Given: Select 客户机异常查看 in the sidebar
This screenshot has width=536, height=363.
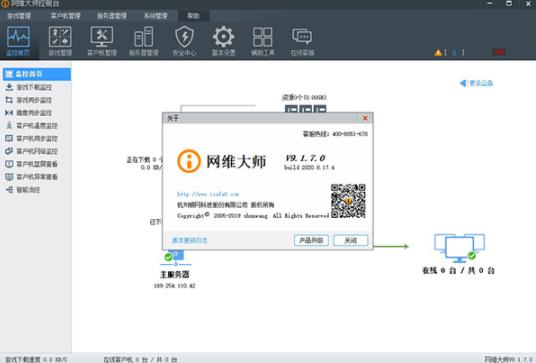Looking at the screenshot, I should tap(37, 177).
